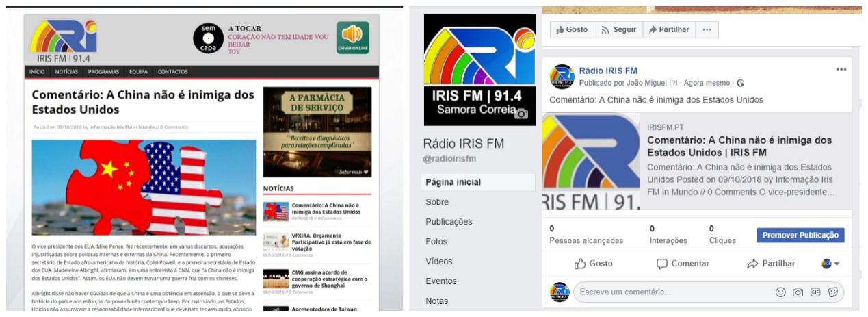Click the GIF icon in comment box
Image resolution: width=868 pixels, height=317 pixels.
point(815,292)
